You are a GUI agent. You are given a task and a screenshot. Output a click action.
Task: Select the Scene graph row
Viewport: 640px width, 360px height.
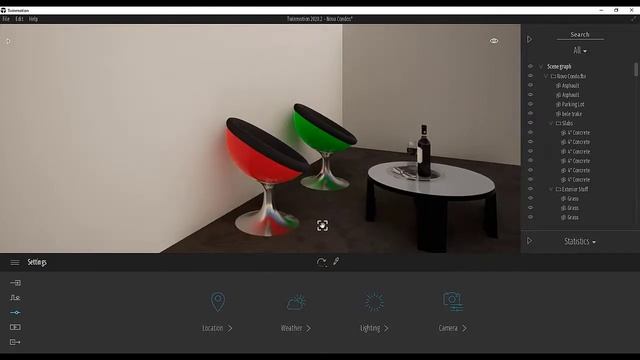(559, 67)
